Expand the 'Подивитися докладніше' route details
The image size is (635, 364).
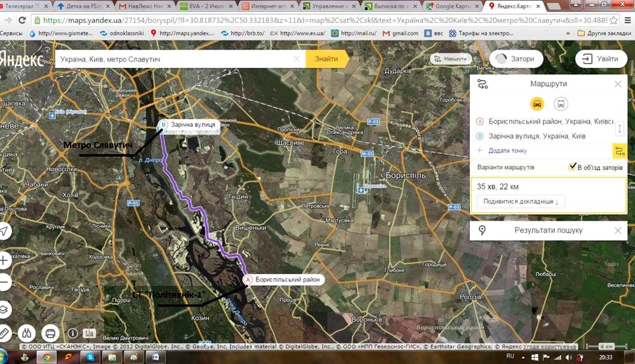point(521,202)
